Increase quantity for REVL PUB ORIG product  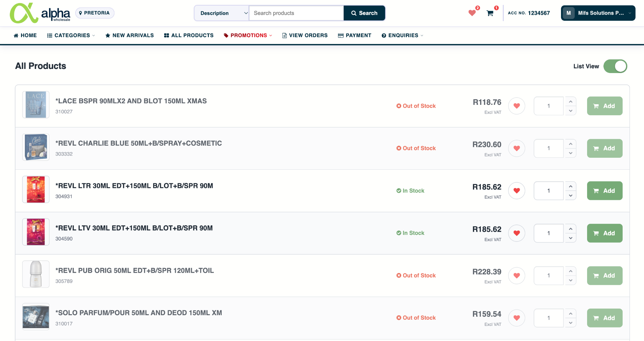point(570,271)
